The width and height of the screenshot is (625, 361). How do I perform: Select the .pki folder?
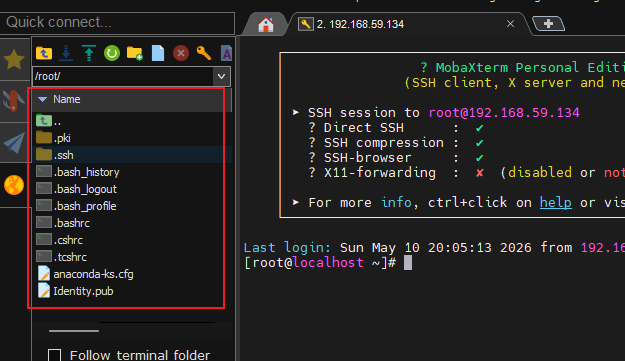(x=132, y=138)
